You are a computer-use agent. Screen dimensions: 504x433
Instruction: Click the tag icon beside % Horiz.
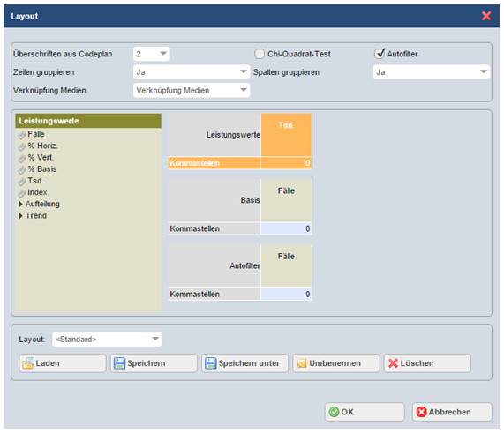coord(22,146)
